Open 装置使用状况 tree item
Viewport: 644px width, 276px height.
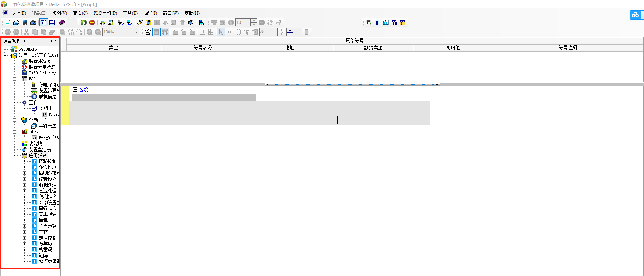42,67
